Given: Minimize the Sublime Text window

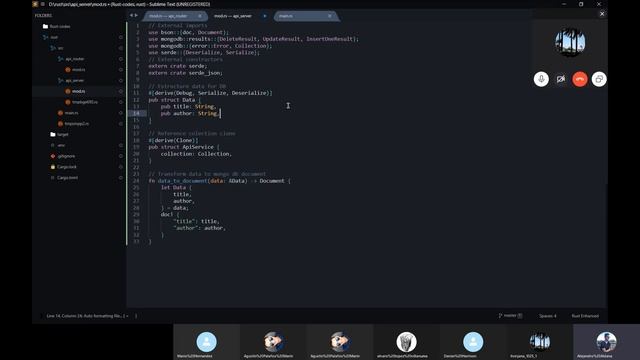Looking at the screenshot, I should pyautogui.click(x=564, y=4).
